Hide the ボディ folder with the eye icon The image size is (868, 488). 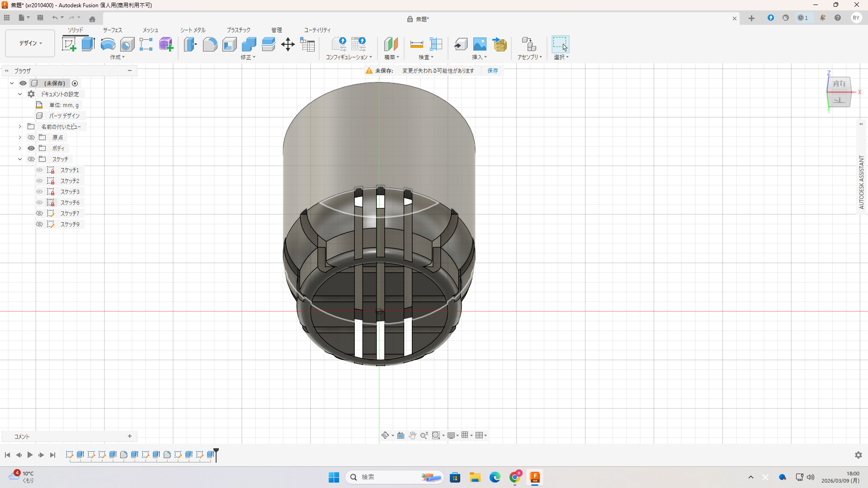[31, 148]
